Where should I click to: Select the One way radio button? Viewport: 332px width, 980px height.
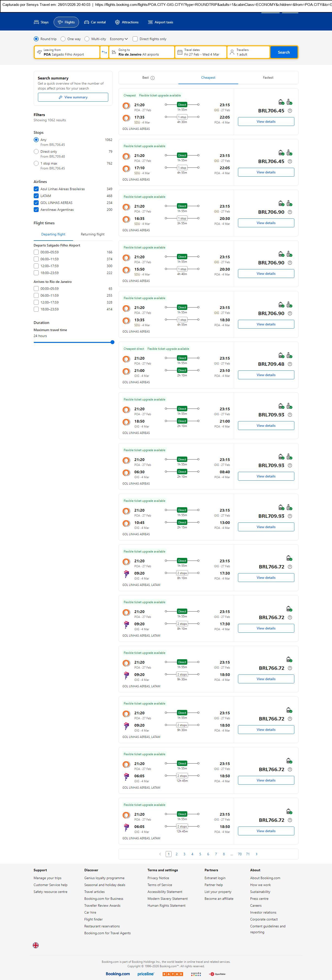[x=63, y=39]
